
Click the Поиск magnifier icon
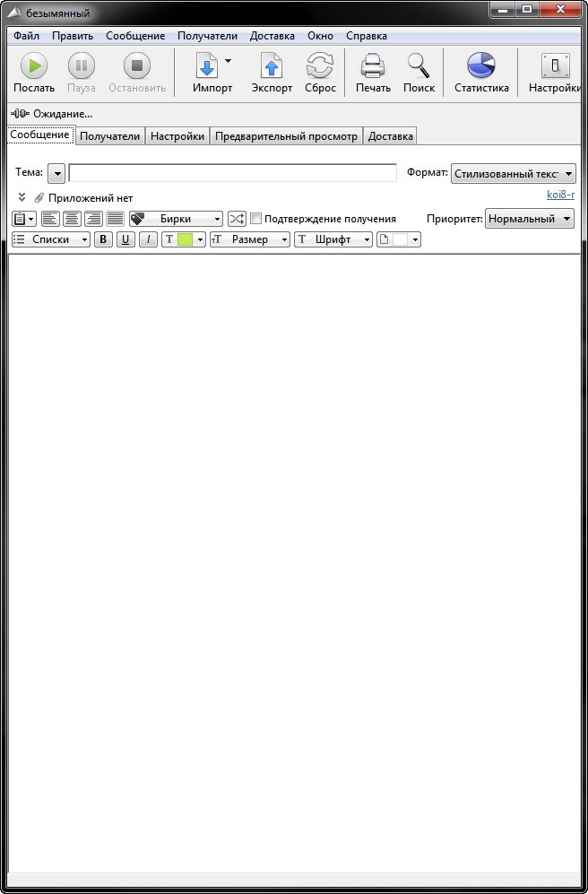419,66
